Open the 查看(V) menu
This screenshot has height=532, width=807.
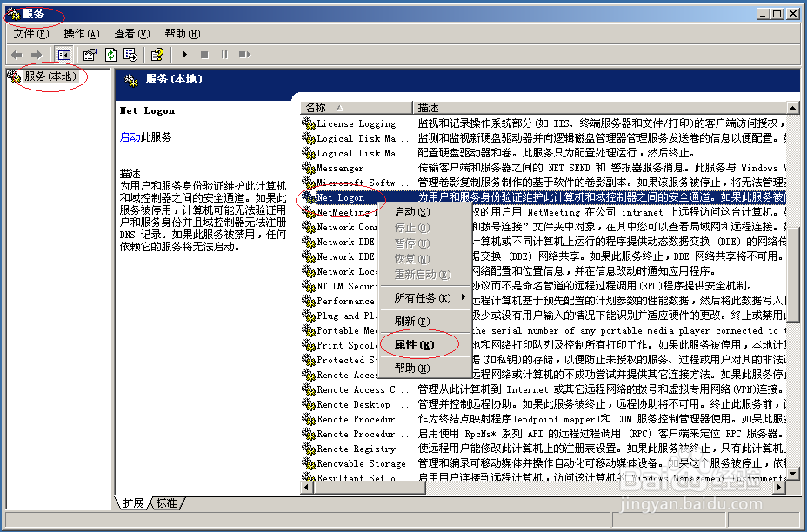point(132,34)
